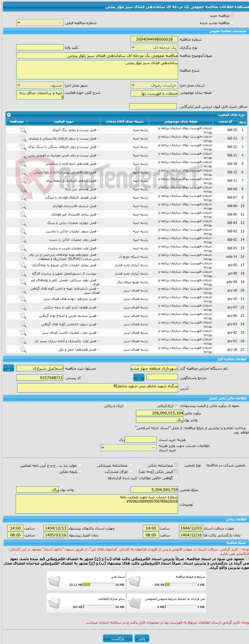Open the شرایط و ضوابط مناقصه folder
The height and width of the screenshot is (644, 249).
click(135, 581)
